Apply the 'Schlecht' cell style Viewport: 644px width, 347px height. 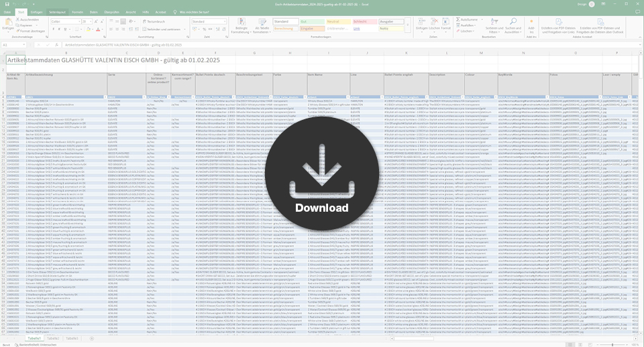click(365, 21)
